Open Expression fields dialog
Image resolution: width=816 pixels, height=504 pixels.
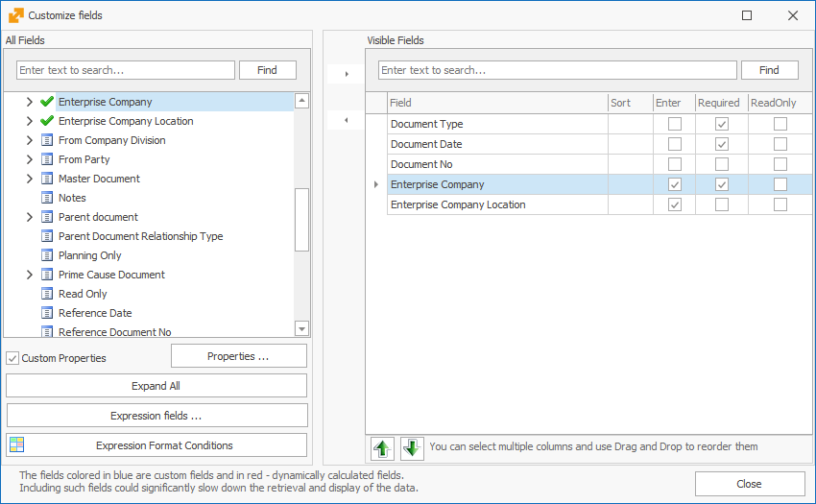click(156, 416)
